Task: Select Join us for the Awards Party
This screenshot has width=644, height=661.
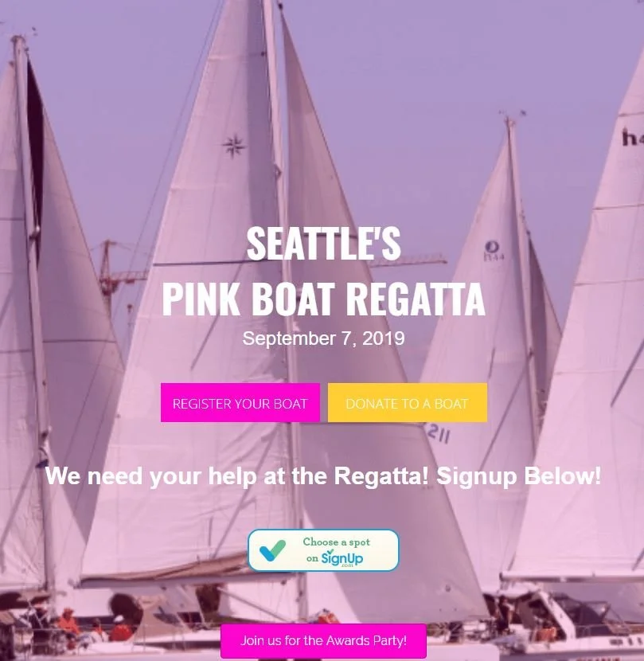Action: point(323,641)
